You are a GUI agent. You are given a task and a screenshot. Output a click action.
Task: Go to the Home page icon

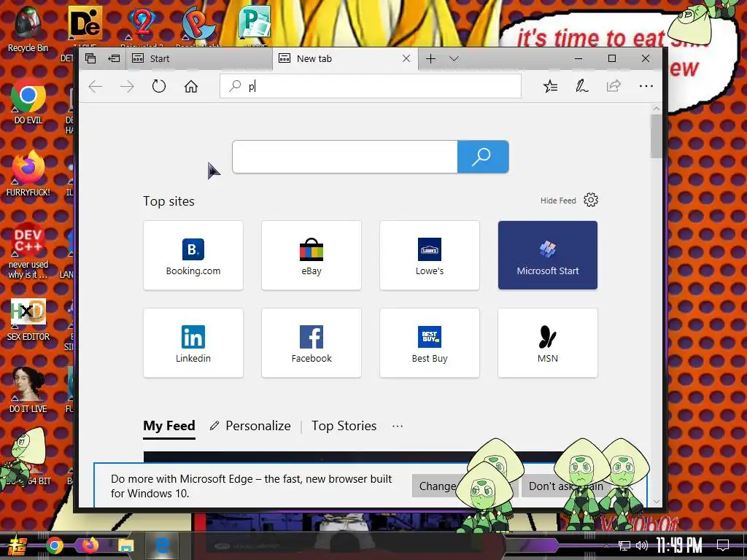click(191, 86)
